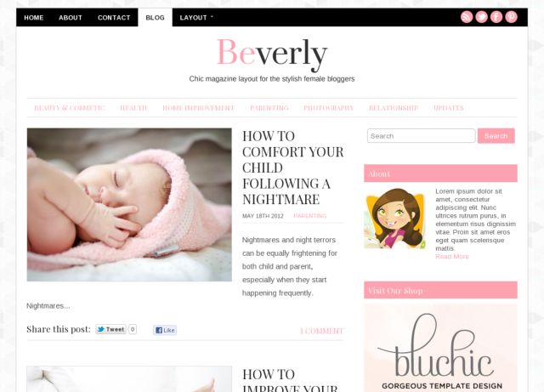Screen dimensions: 544x392
Task: Open the RSS feed icon
Action: pyautogui.click(x=467, y=17)
